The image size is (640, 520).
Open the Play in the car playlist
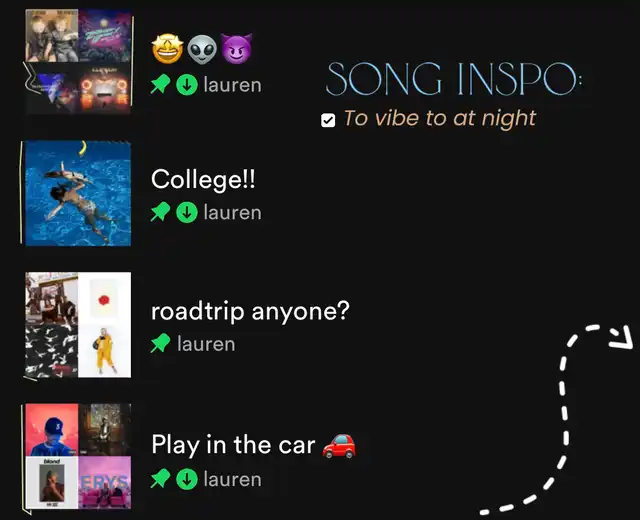pyautogui.click(x=233, y=444)
